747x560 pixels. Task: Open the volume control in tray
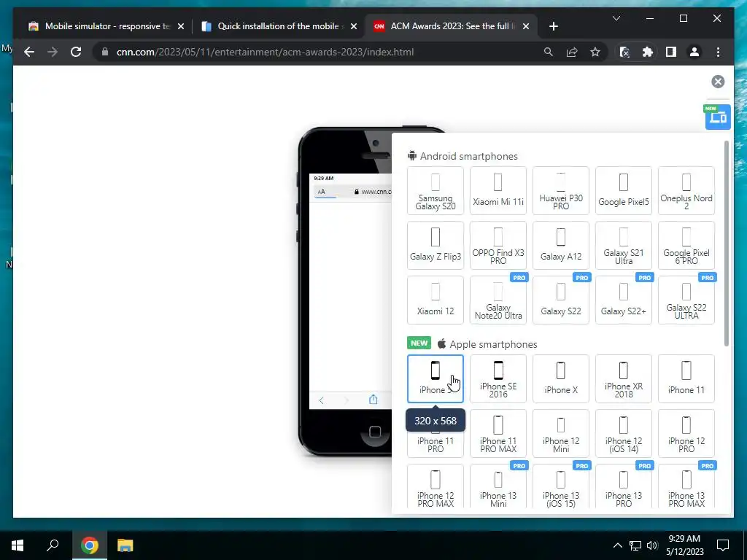(x=652, y=545)
